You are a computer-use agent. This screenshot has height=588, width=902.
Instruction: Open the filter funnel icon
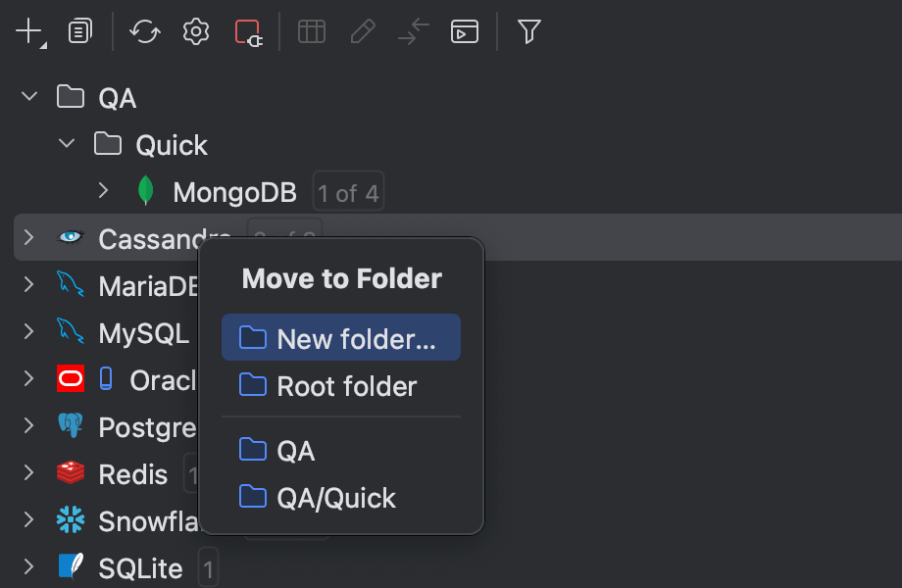pos(528,30)
